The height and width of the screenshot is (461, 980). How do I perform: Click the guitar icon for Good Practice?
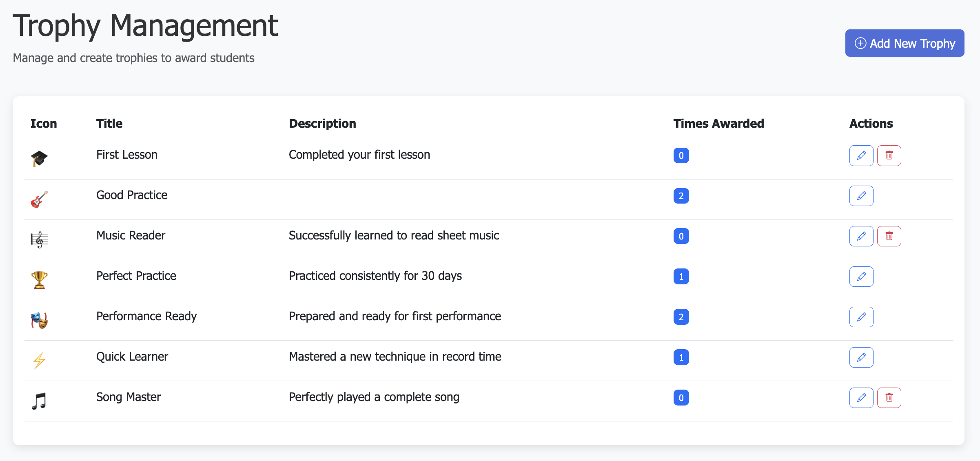tap(39, 199)
